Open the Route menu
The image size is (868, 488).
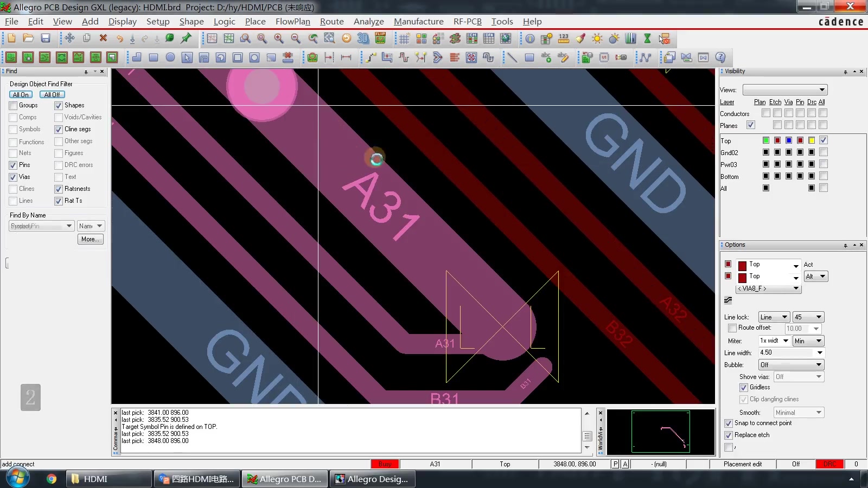331,22
